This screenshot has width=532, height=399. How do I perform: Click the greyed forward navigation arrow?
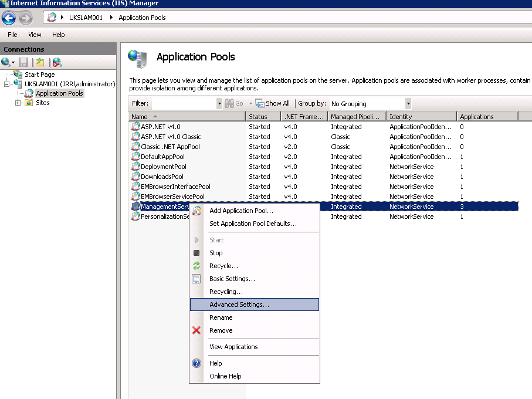tap(25, 18)
